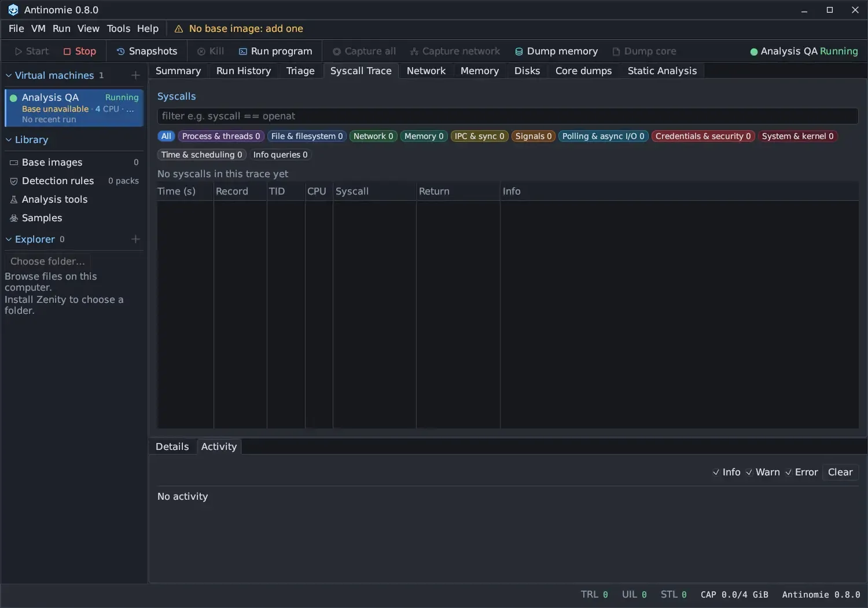Open Snapshots from the toolbar
The width and height of the screenshot is (868, 608).
pos(147,52)
